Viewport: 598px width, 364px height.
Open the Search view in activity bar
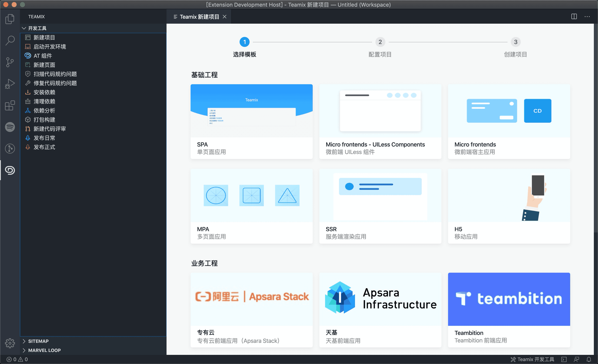coord(10,40)
